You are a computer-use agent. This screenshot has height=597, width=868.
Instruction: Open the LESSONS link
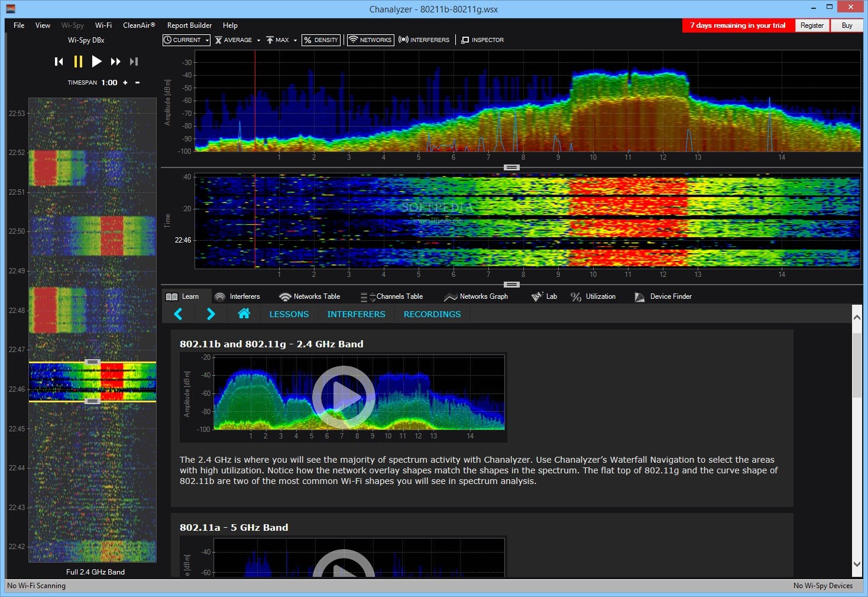click(289, 314)
